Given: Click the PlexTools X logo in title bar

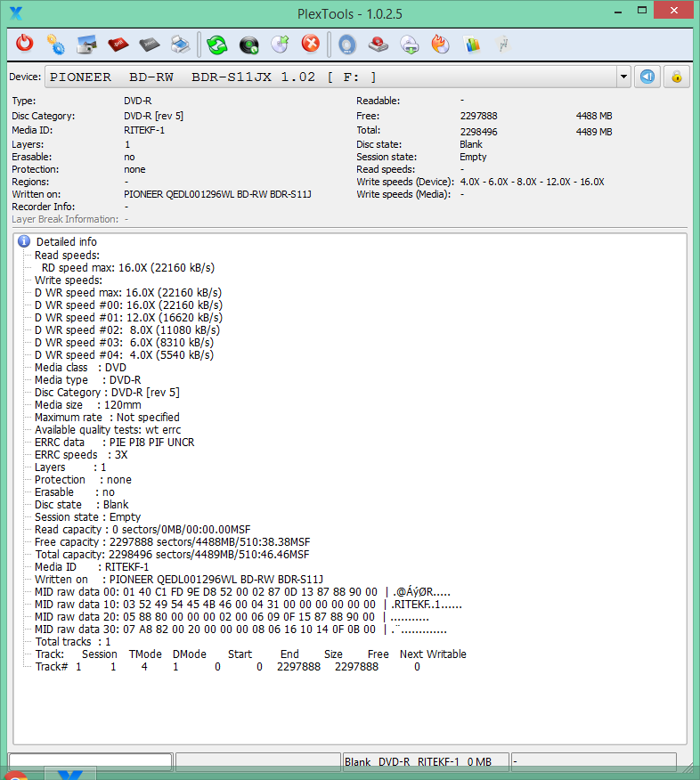Looking at the screenshot, I should coord(16,13).
